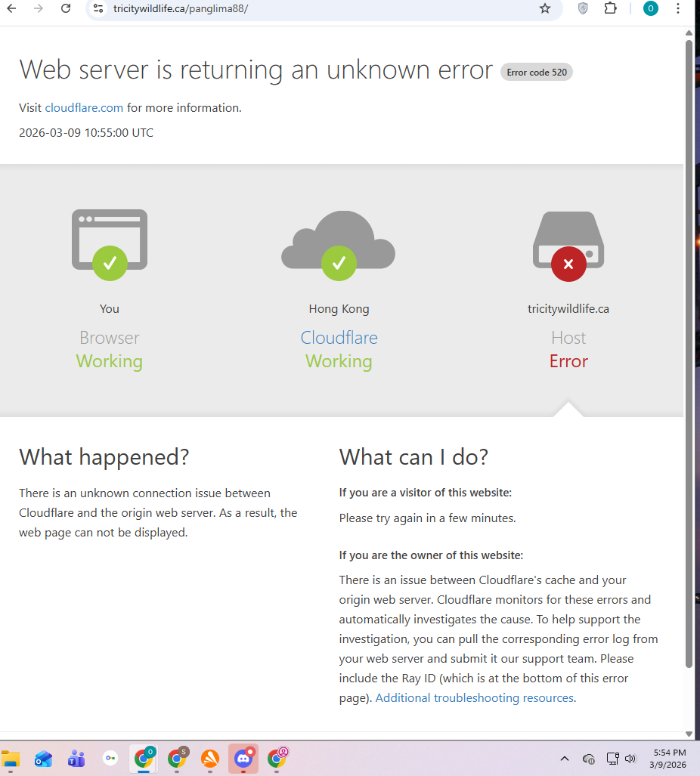The width and height of the screenshot is (700, 776).
Task: Open the cloudflare.com link
Action: pyautogui.click(x=84, y=108)
